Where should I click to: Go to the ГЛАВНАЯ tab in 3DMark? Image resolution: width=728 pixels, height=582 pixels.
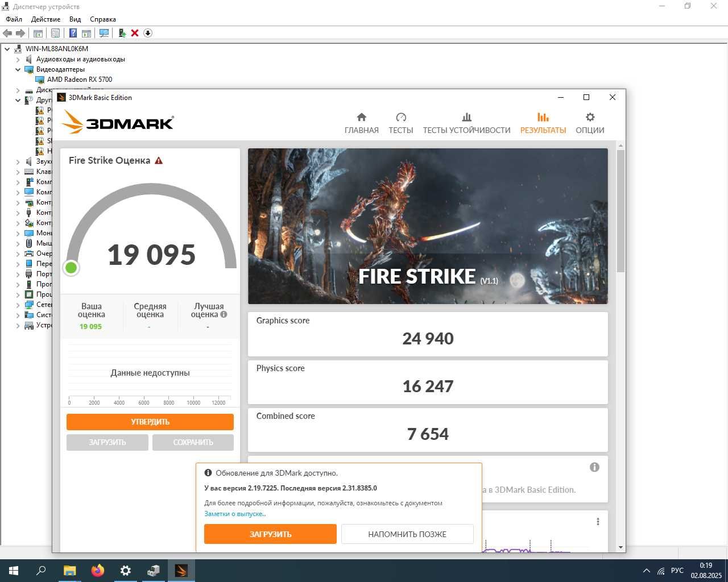362,123
